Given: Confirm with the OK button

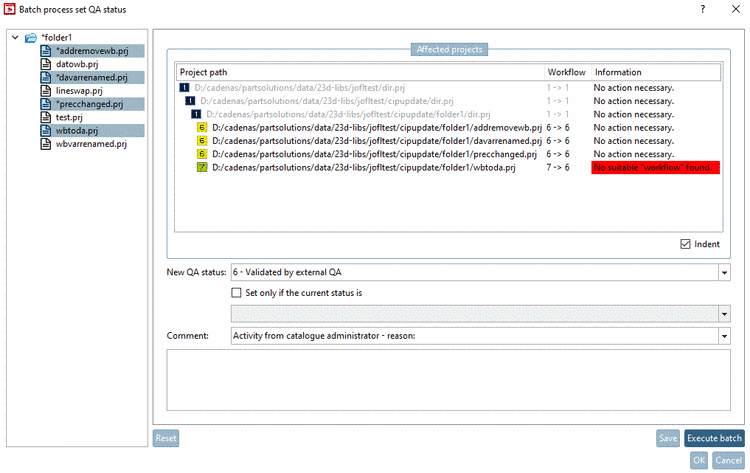Looking at the screenshot, I should pyautogui.click(x=699, y=460).
